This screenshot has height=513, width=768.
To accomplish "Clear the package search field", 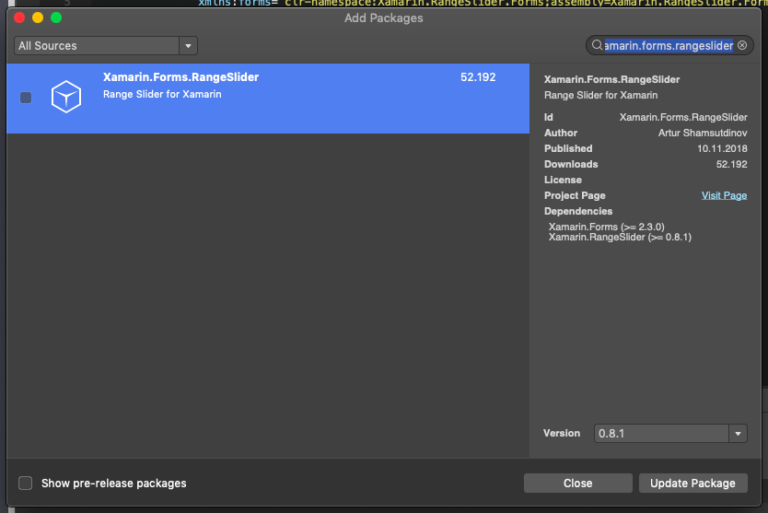I will (x=743, y=46).
